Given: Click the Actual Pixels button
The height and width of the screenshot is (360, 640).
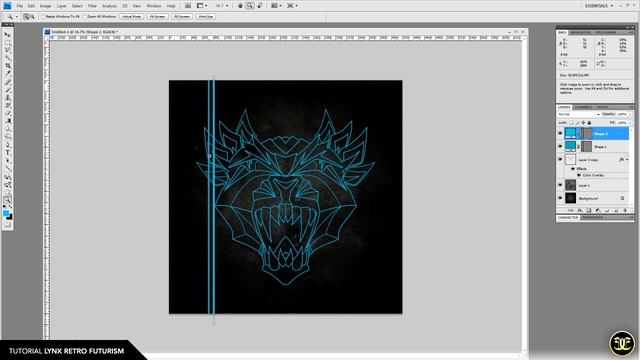Looking at the screenshot, I should coord(131,17).
